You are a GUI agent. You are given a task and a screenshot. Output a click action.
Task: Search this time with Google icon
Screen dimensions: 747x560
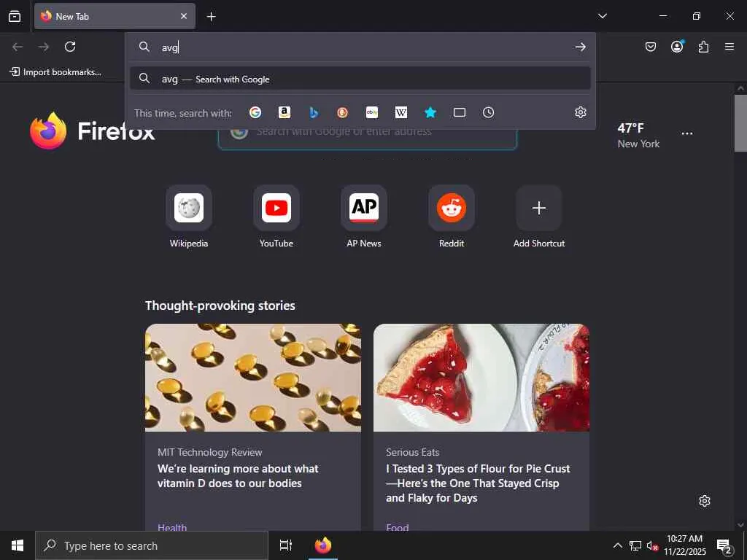tap(255, 112)
